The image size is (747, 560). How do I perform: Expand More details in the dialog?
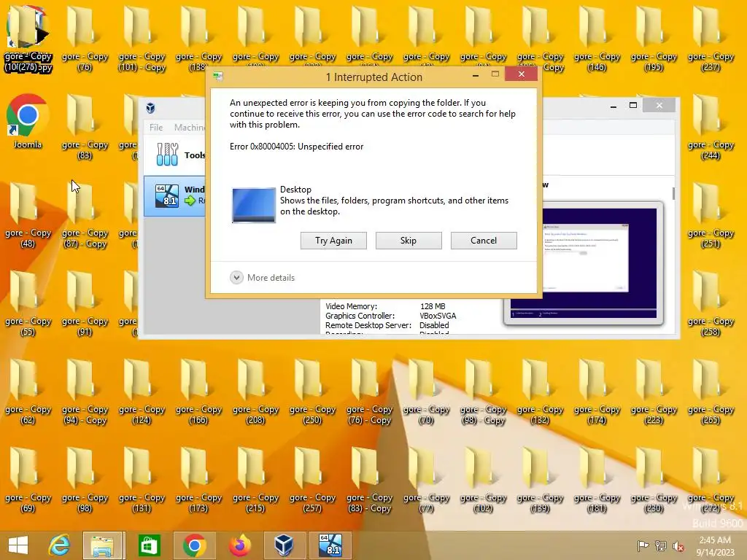tap(263, 278)
